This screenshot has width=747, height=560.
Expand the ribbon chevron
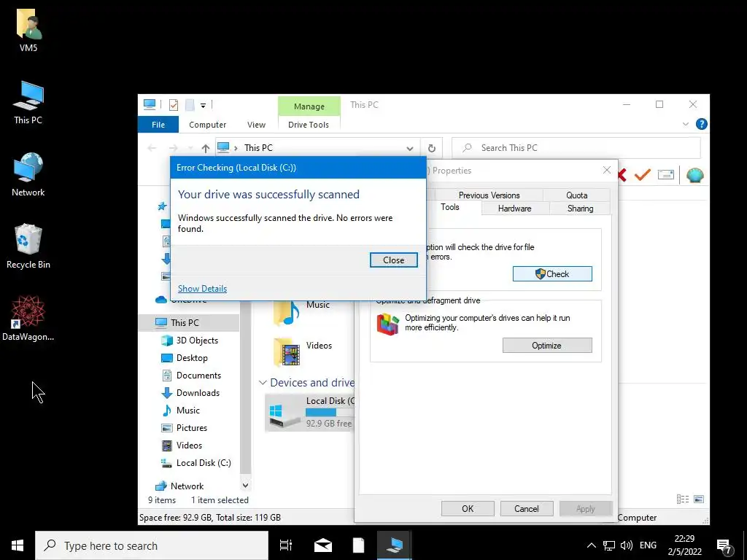click(686, 124)
